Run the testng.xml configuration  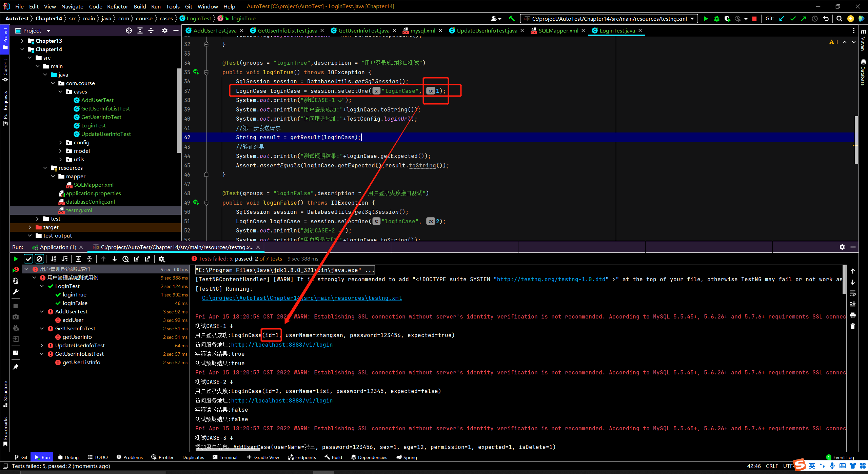(706, 19)
